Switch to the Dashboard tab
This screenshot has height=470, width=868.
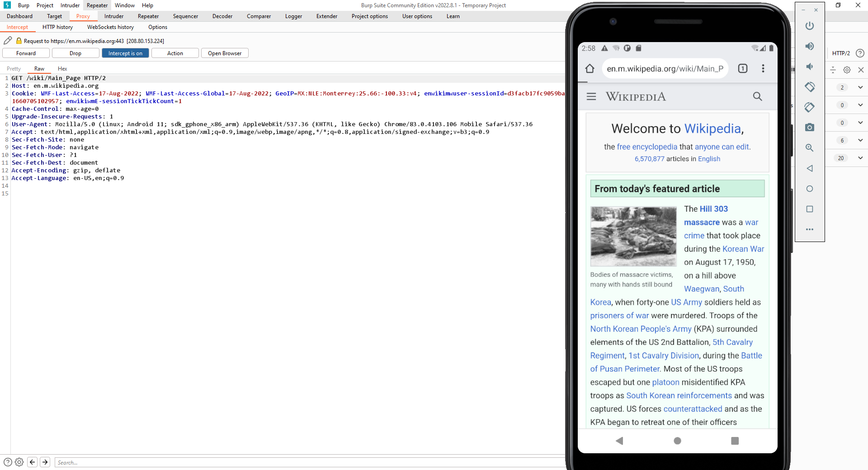19,16
